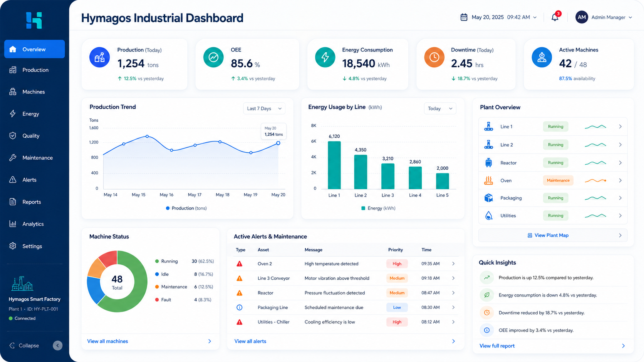Click the Line 5 energy bar
This screenshot has width=644, height=362.
click(x=442, y=181)
